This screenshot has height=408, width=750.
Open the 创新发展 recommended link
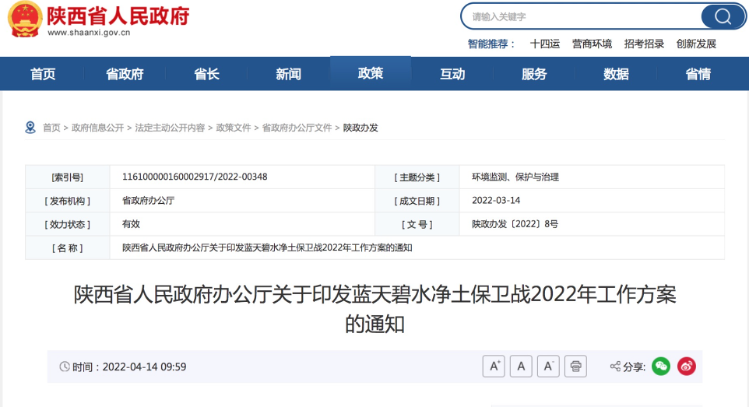(696, 44)
